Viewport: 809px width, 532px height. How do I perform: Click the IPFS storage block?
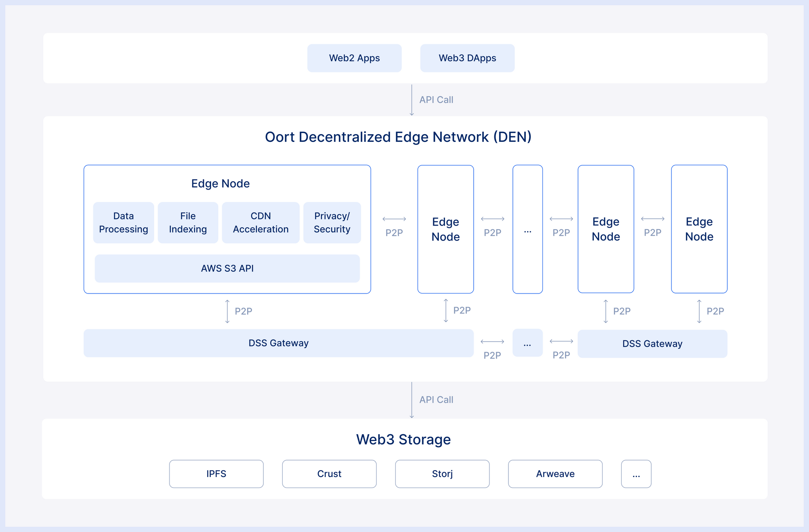tap(216, 474)
